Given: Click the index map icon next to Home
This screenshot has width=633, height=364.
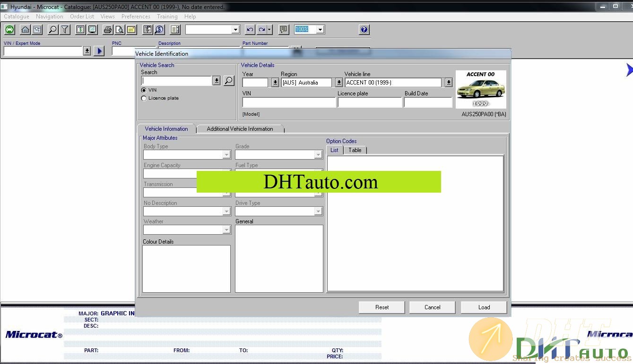Looking at the screenshot, I should tap(37, 29).
